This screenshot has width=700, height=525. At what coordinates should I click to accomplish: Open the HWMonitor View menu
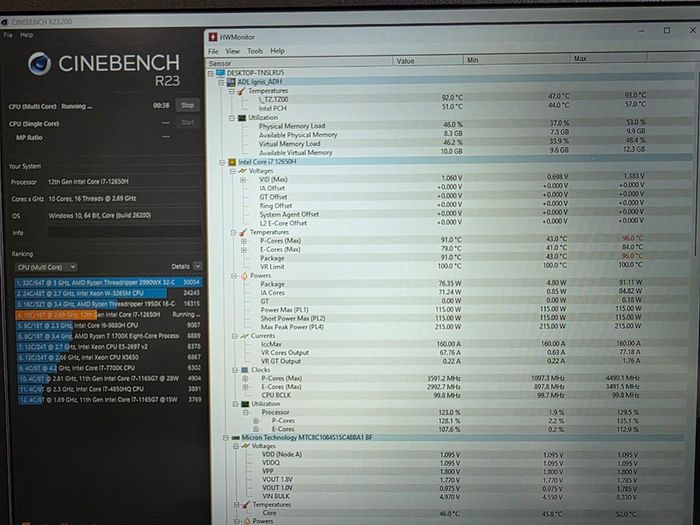[x=232, y=51]
